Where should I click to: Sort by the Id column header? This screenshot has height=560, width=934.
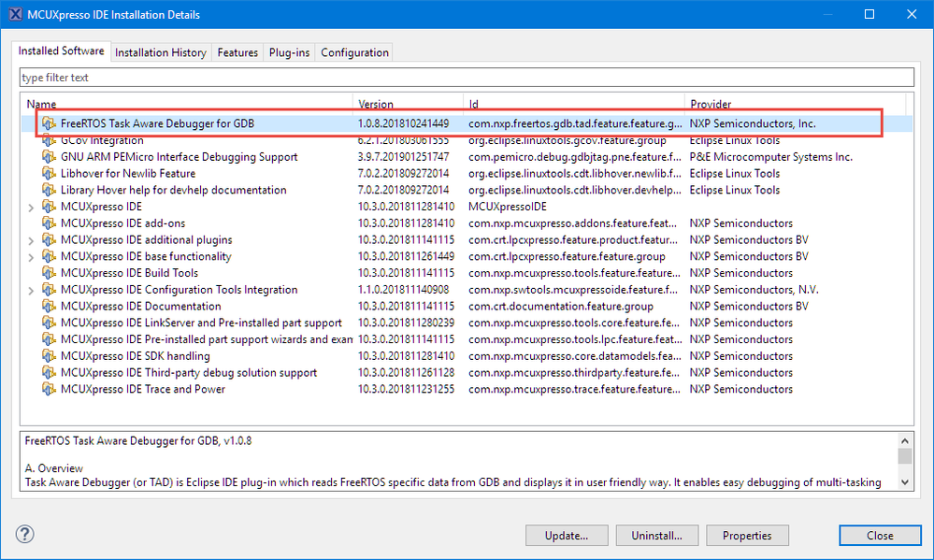574,104
